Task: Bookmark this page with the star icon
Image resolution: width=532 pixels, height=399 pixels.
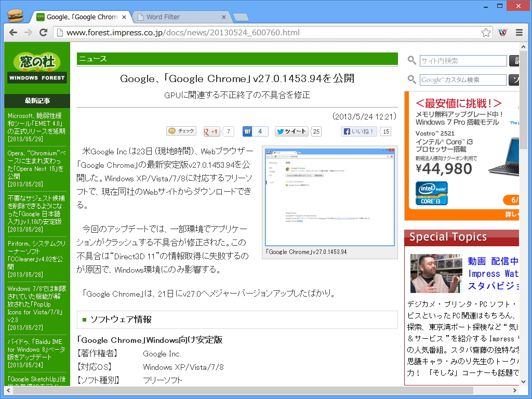Action: point(486,33)
